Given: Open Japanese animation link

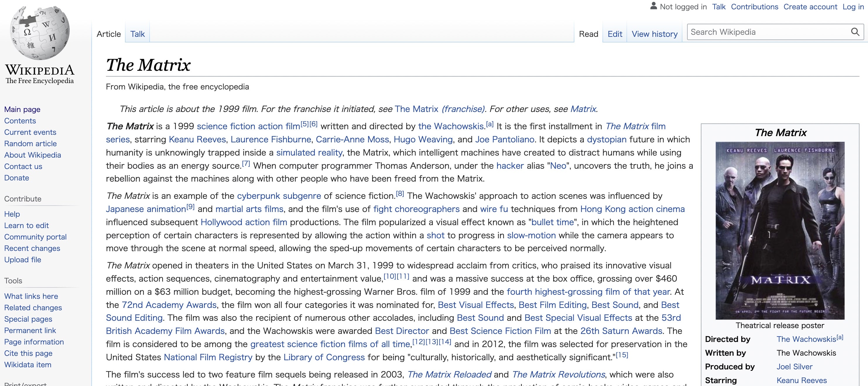Looking at the screenshot, I should tap(145, 209).
